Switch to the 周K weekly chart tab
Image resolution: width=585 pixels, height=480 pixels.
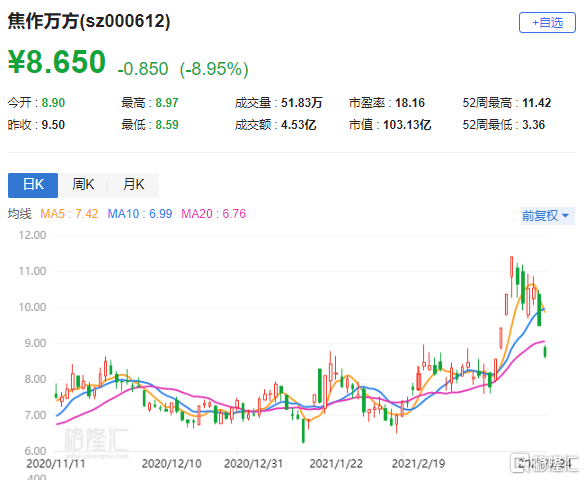(x=83, y=185)
